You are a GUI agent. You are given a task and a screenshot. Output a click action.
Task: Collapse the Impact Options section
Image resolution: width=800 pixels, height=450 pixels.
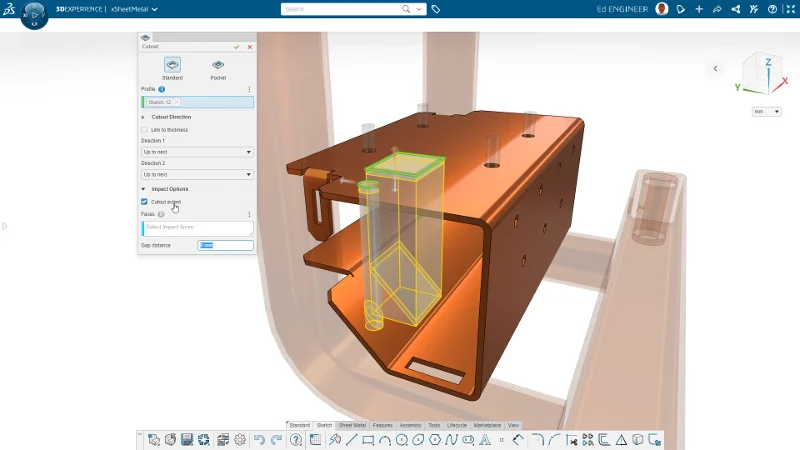pyautogui.click(x=143, y=189)
